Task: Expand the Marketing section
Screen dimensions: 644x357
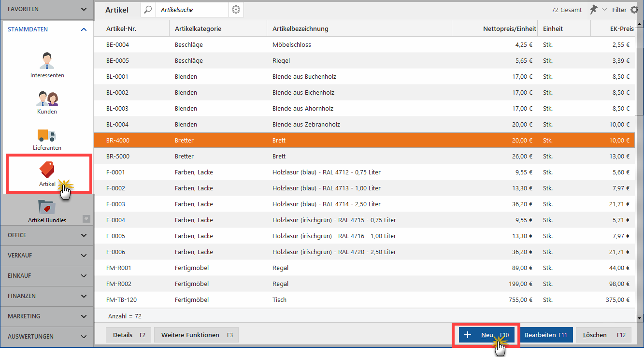Action: pyautogui.click(x=47, y=316)
